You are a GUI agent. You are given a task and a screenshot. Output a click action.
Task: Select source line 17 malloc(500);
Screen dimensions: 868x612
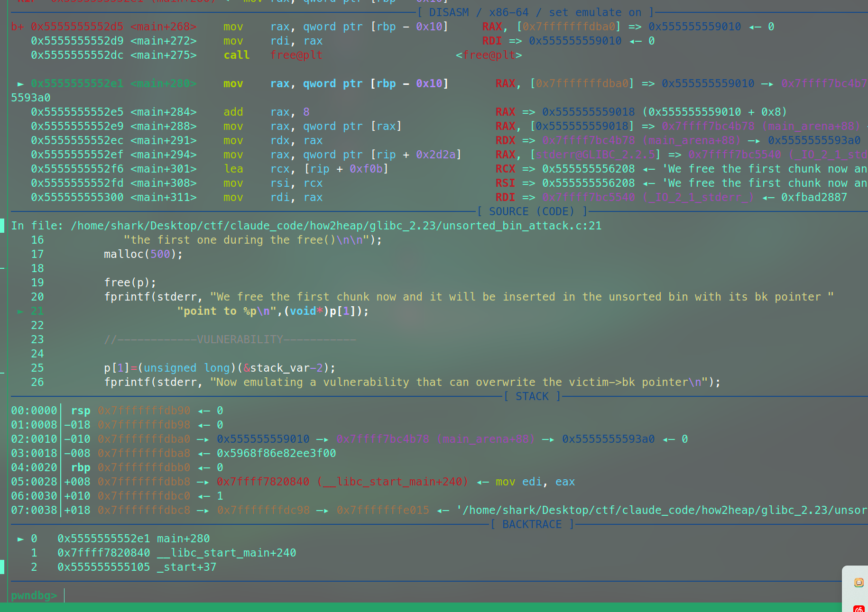(143, 254)
